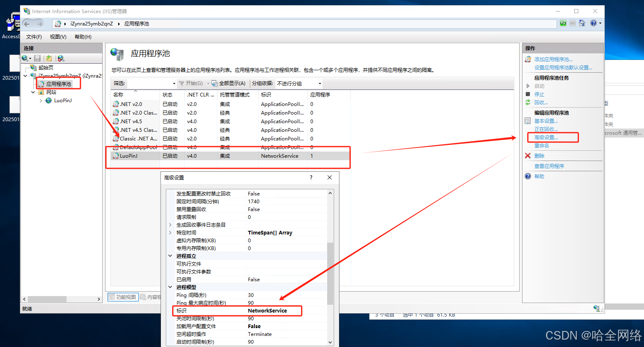Open the help dropdown arrow in address bar
The height and width of the screenshot is (347, 644).
point(600,23)
